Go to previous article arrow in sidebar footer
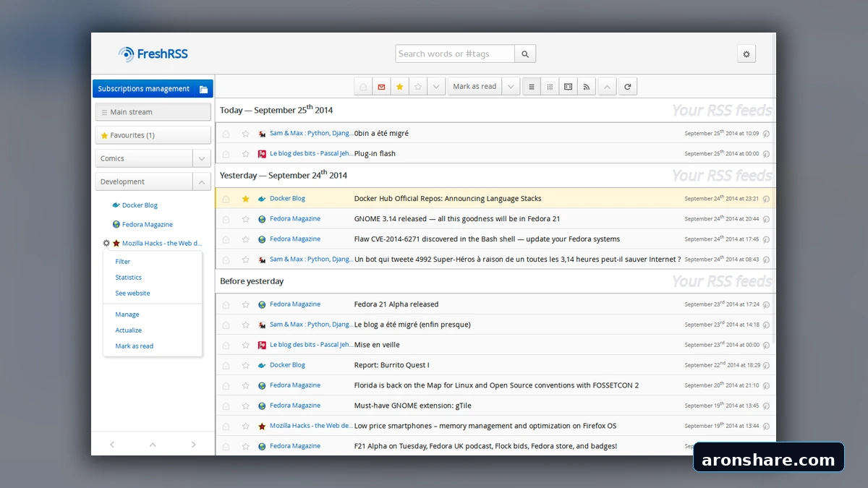Screen dimensions: 868x488 [112, 445]
